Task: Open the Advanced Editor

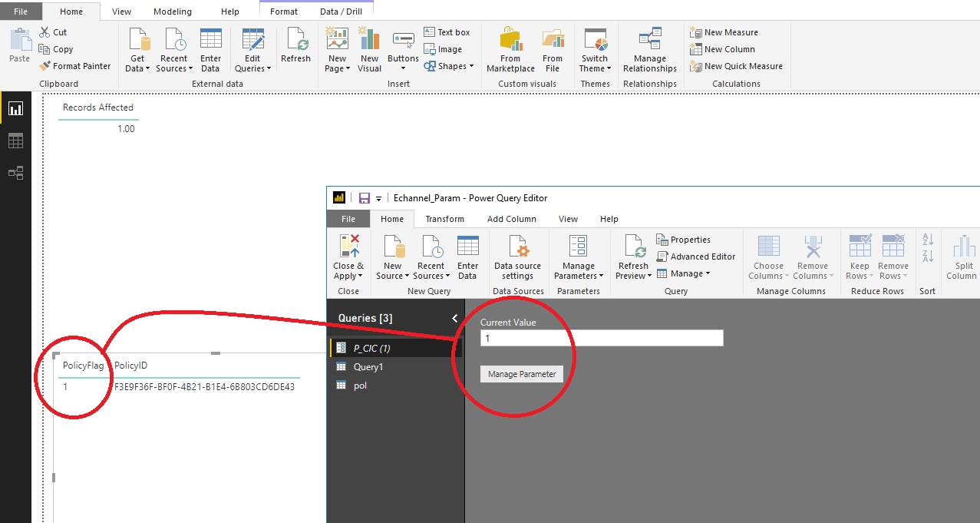Action: (x=696, y=257)
